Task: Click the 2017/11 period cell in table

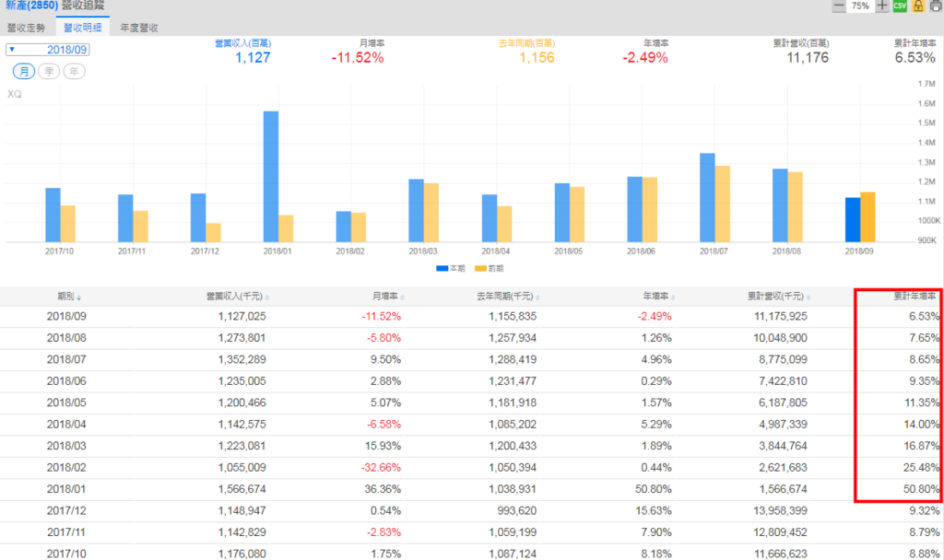Action: 66,533
